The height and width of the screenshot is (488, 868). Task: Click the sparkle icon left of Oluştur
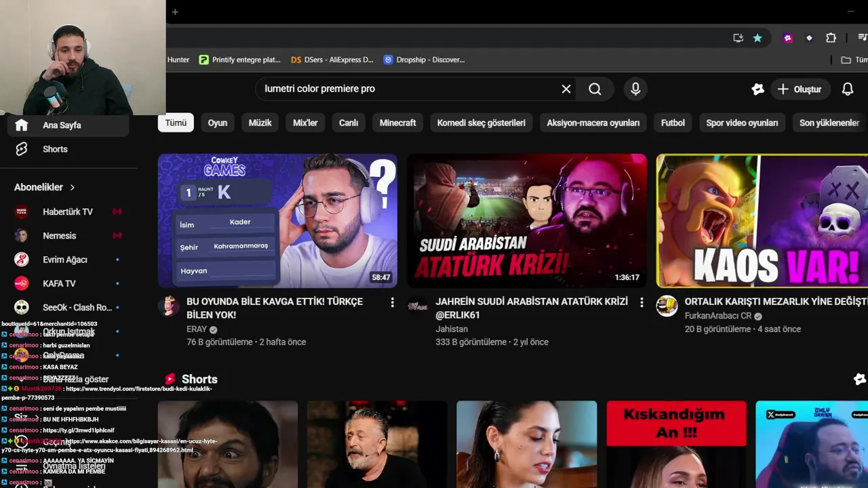tap(757, 89)
